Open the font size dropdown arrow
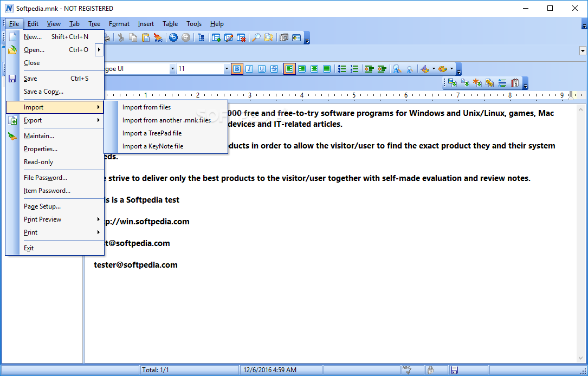 pos(227,69)
